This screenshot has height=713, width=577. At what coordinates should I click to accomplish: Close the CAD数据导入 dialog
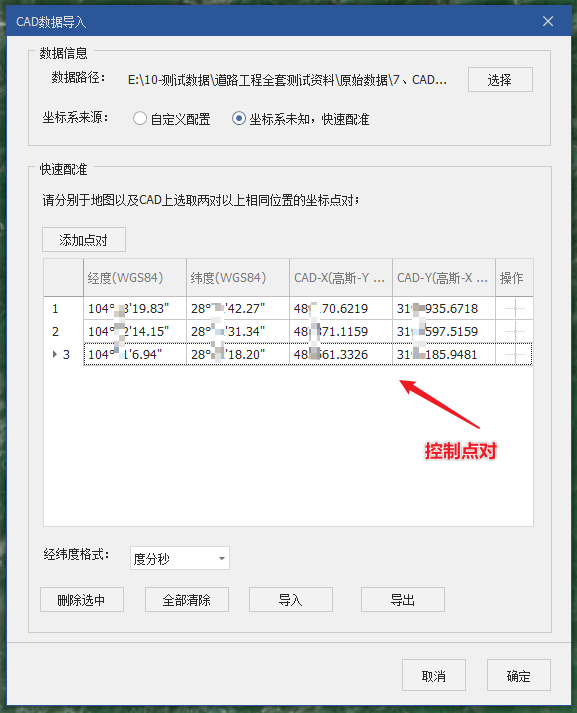pos(548,21)
